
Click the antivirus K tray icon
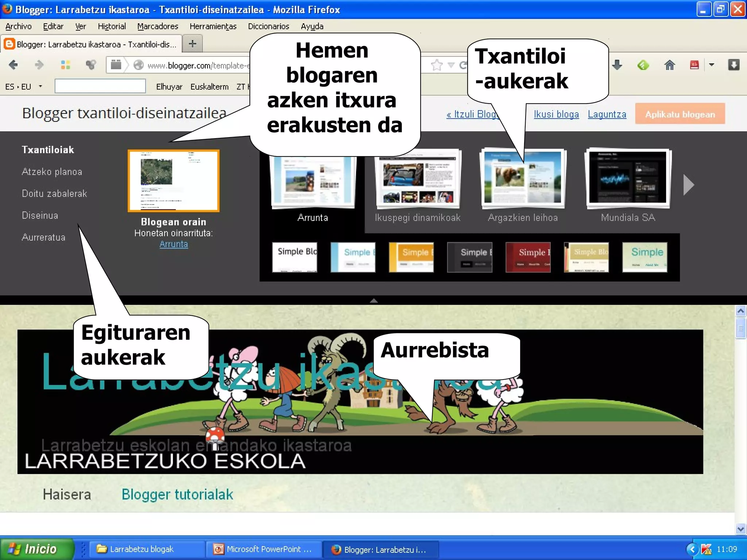706,549
